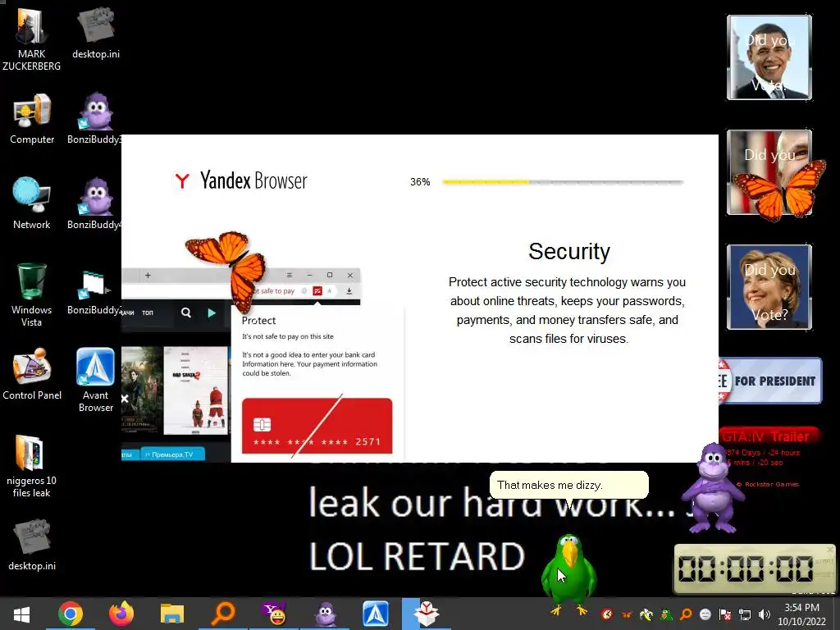840x630 pixels.
Task: Select the Yandex installer taskbar button
Action: click(427, 614)
